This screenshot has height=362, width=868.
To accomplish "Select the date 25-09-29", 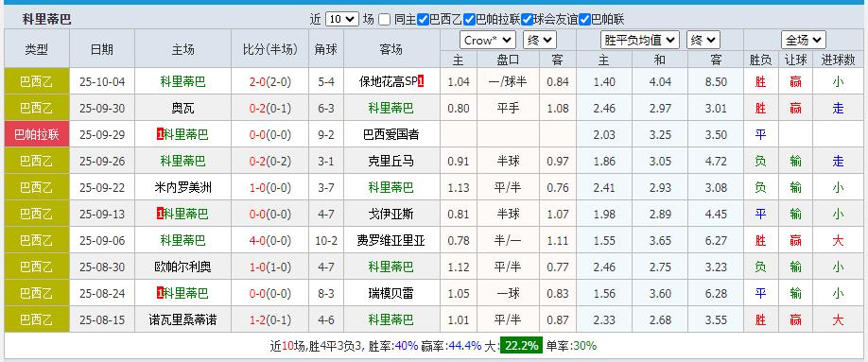I will (102, 134).
